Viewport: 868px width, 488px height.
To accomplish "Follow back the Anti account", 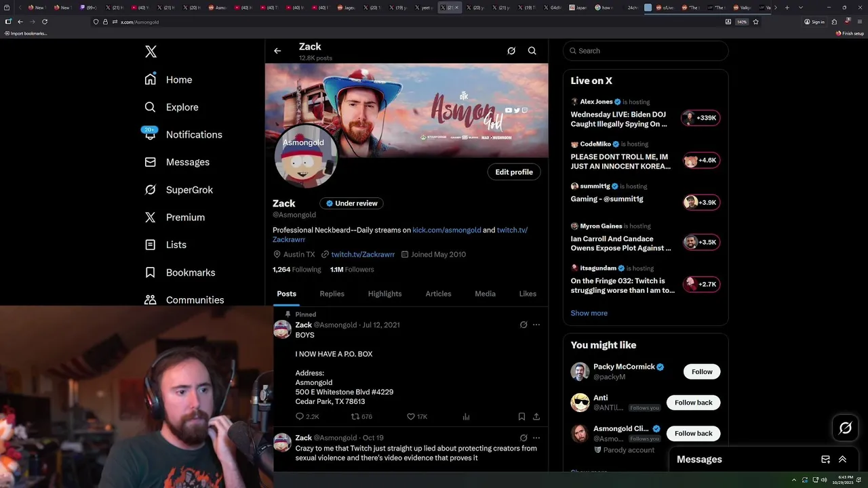I will click(x=693, y=403).
